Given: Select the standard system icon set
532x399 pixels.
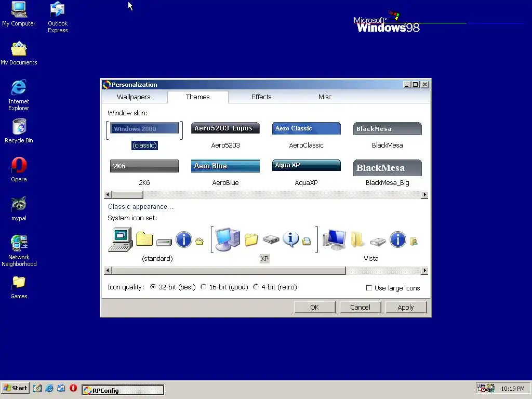Looking at the screenshot, I should (157, 244).
